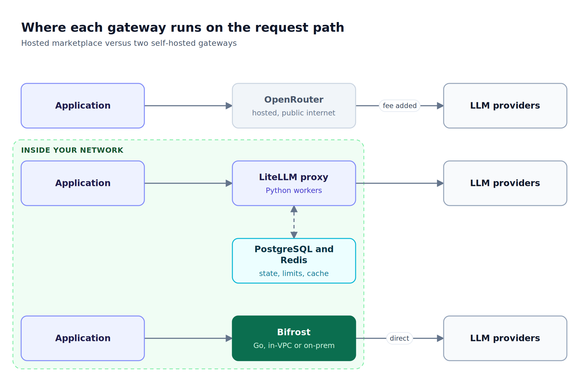Select the Application box linked to OpenRouter

[83, 106]
